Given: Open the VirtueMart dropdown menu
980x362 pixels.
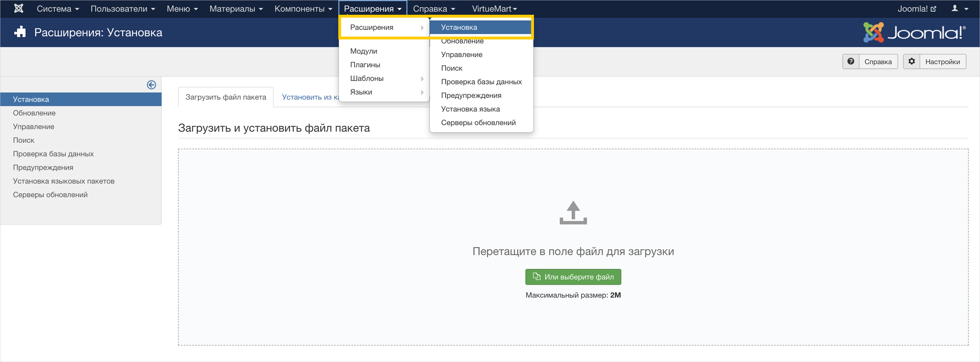Looking at the screenshot, I should (494, 9).
